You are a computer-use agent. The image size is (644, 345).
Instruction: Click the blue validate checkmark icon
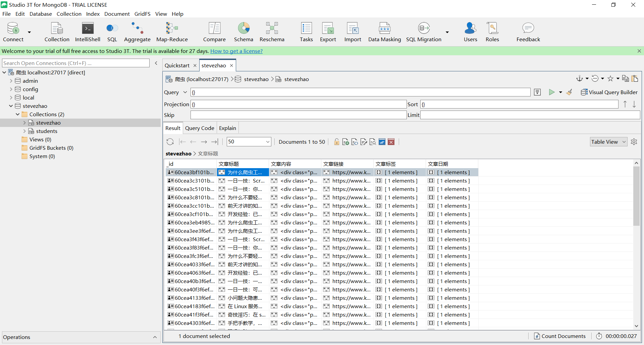[382, 142]
